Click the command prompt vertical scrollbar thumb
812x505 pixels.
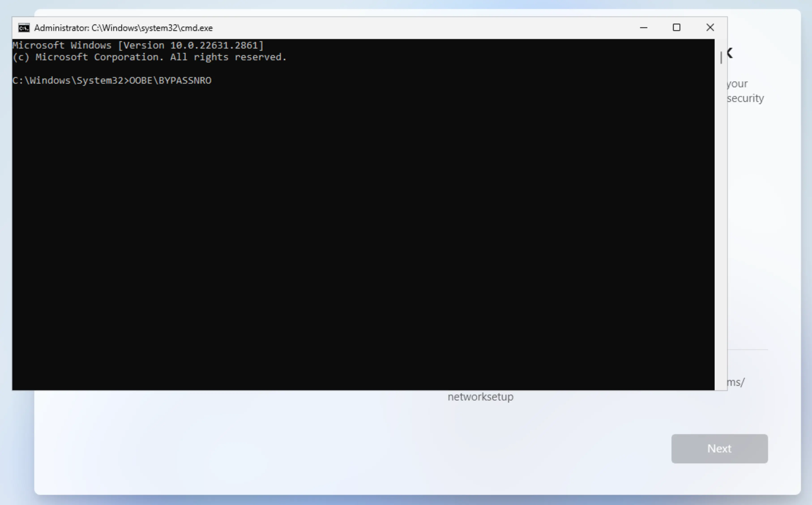click(721, 58)
